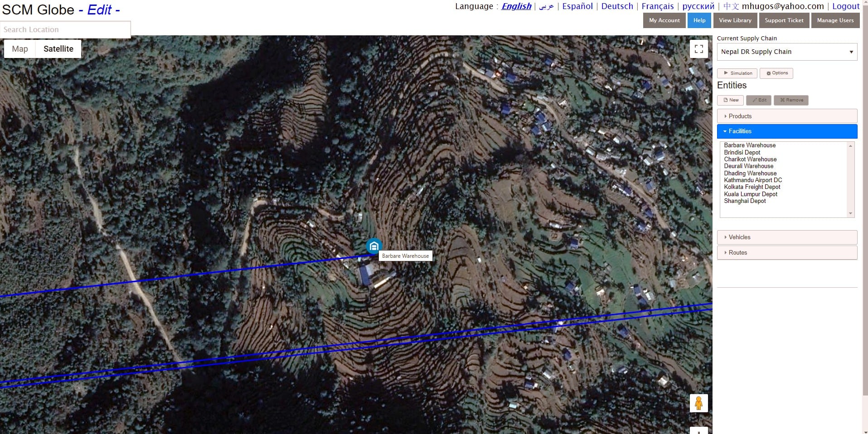The image size is (868, 434).
Task: Click the Edit entity button
Action: tap(759, 100)
